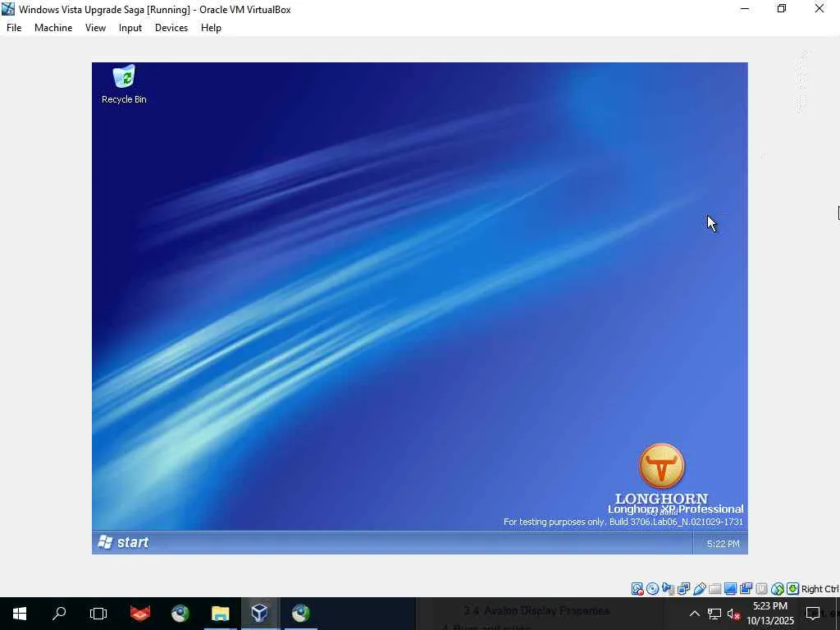Minimize the VirtualBox window

745,8
